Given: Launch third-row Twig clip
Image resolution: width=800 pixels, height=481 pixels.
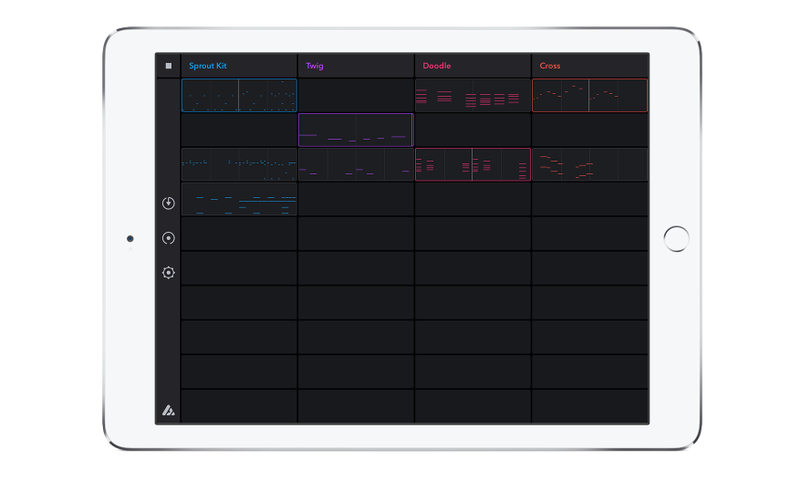Looking at the screenshot, I should point(356,164).
